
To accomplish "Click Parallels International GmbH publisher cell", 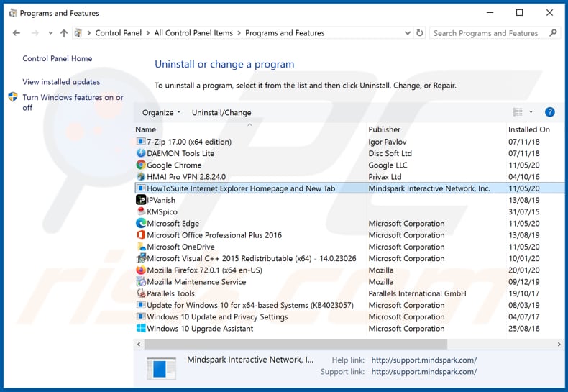I will (x=417, y=293).
